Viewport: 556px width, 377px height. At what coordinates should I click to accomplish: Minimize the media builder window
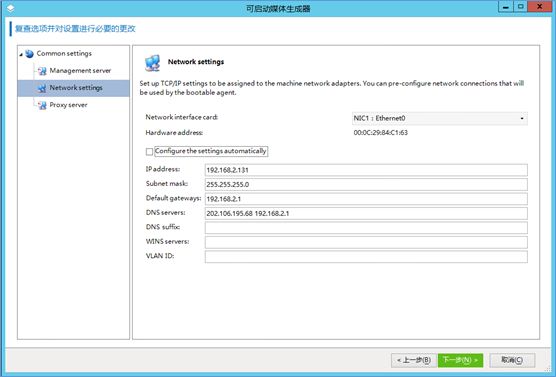pyautogui.click(x=506, y=7)
